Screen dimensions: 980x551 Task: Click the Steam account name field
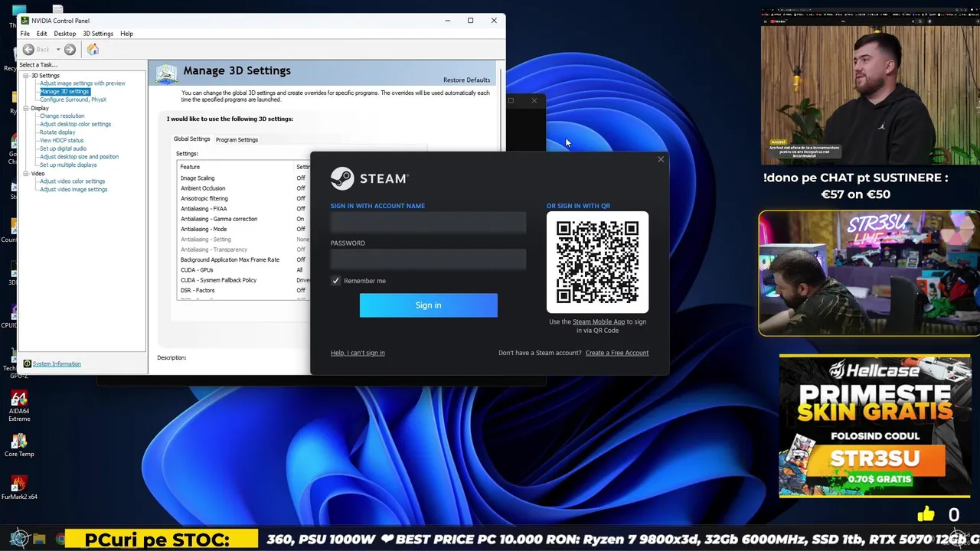click(x=428, y=222)
